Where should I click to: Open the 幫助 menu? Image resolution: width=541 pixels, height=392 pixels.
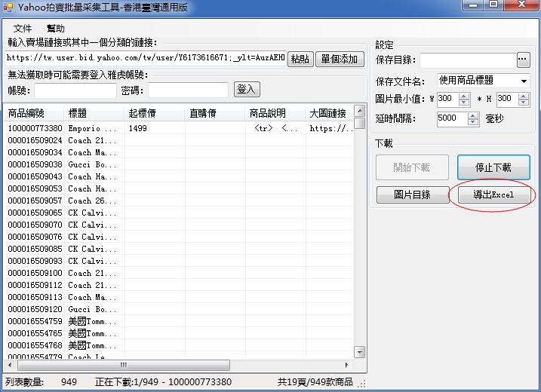coord(56,29)
